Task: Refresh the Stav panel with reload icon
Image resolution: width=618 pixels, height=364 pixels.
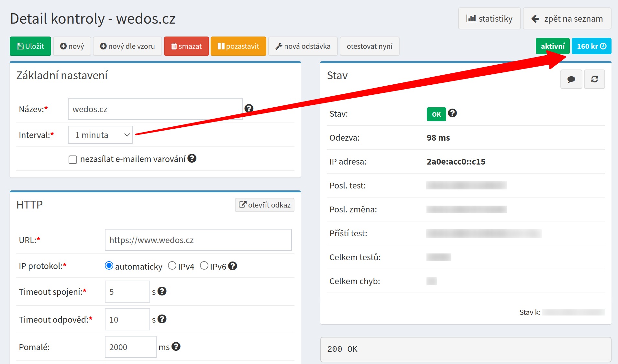Action: point(594,79)
